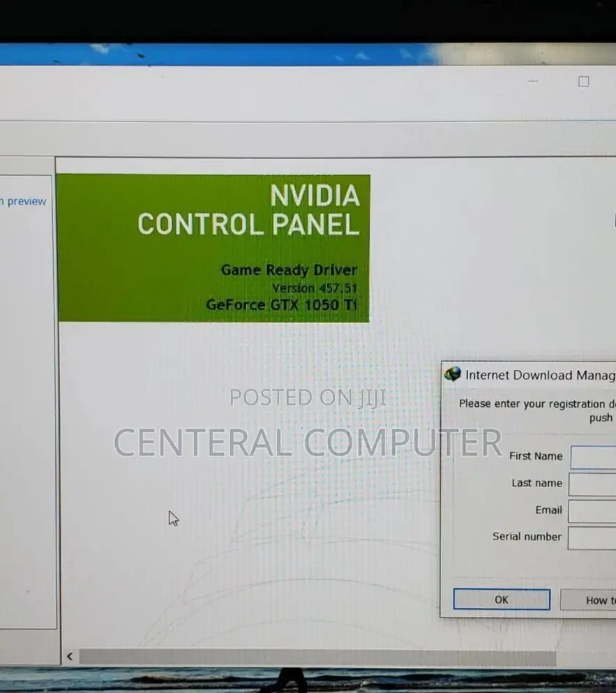Click the horizontal scrollbar thumb
This screenshot has width=616, height=693.
click(317, 657)
